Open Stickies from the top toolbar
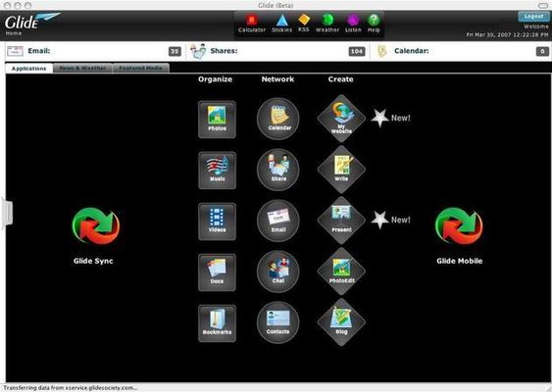 point(282,24)
